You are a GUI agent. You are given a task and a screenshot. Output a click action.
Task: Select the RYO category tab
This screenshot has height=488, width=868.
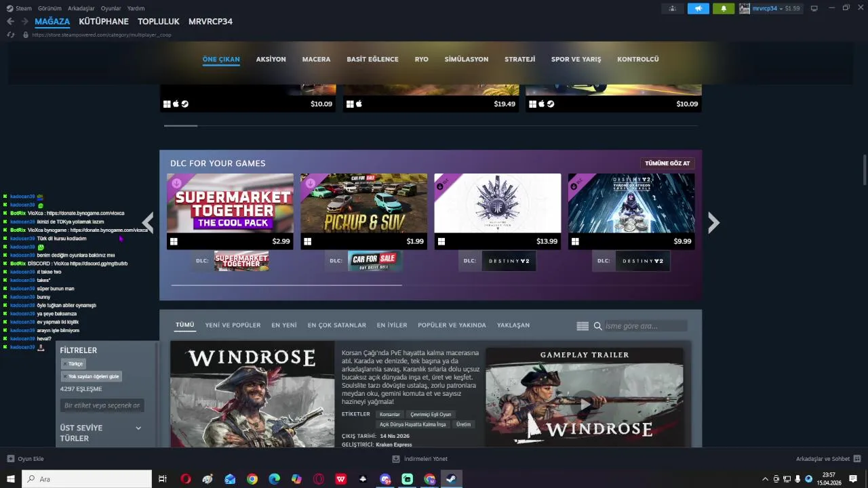tap(422, 59)
